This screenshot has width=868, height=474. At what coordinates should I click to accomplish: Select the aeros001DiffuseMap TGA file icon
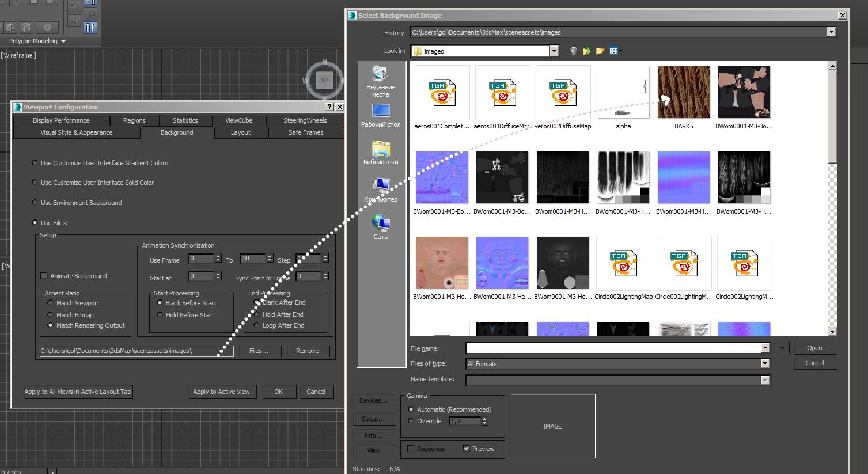[x=502, y=93]
